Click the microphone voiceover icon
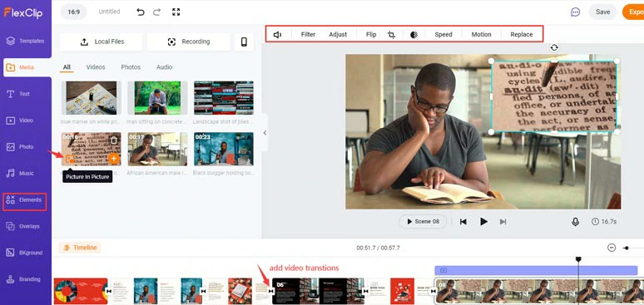Viewport: 644px width, 305px height. coord(576,222)
